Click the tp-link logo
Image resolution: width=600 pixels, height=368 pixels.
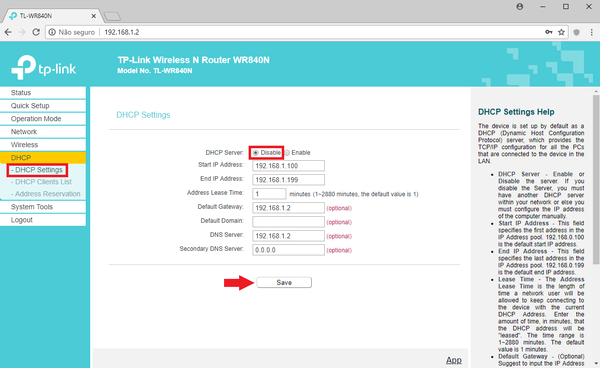[x=44, y=67]
